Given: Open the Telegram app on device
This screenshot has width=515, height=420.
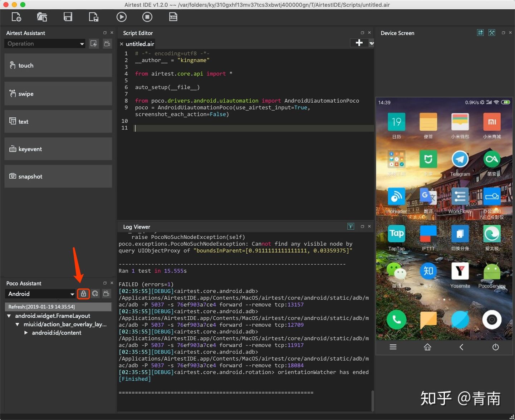Looking at the screenshot, I should click(x=460, y=159).
